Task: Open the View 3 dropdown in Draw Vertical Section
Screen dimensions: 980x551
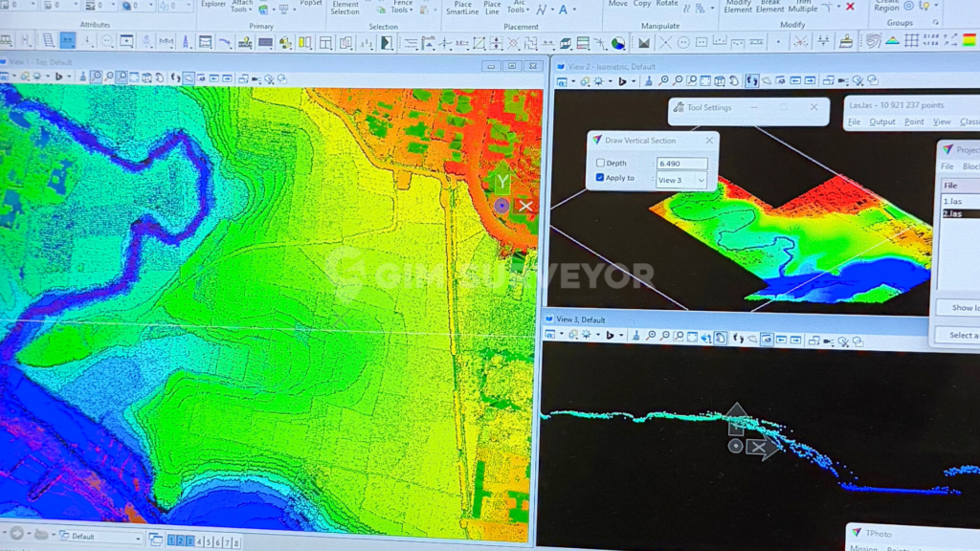Action: click(x=701, y=180)
